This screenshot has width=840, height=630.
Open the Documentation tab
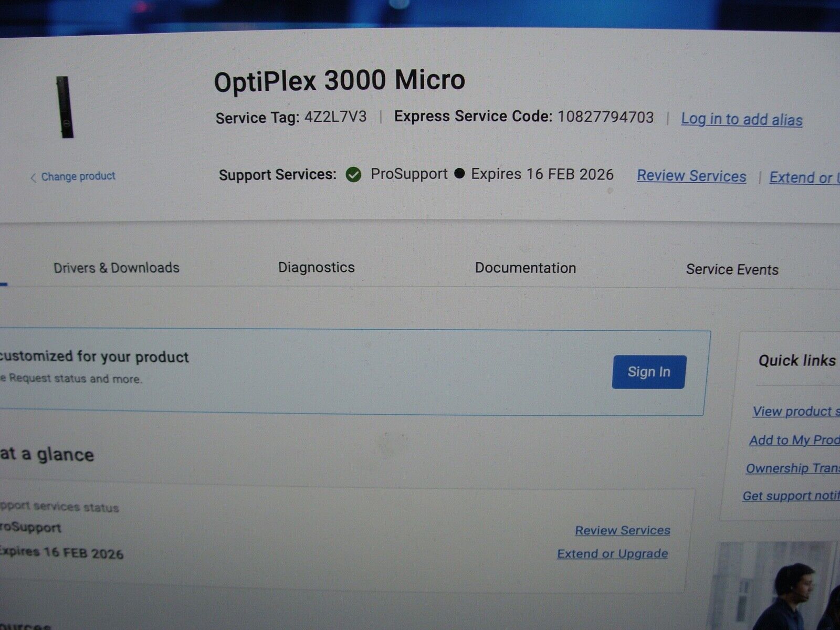tap(526, 268)
